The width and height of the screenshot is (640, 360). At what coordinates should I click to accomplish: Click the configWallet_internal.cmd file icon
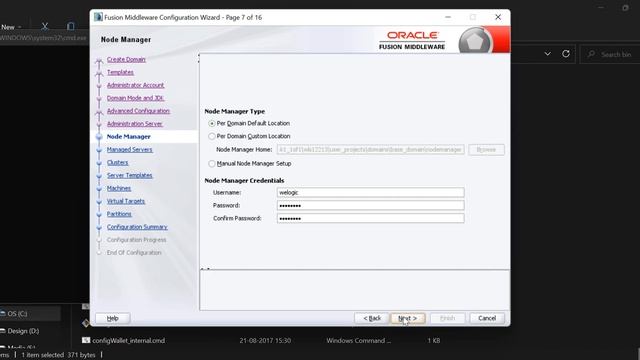(86, 340)
